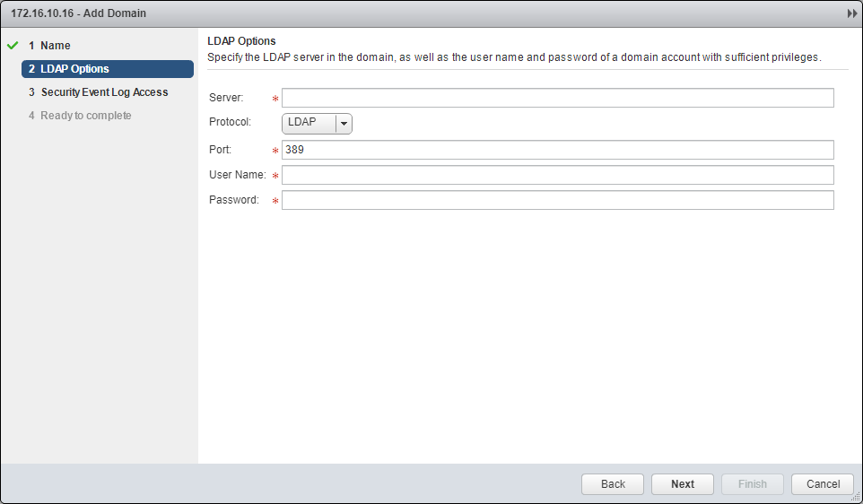Go to step 1 Name
The height and width of the screenshot is (504, 863).
[x=55, y=46]
